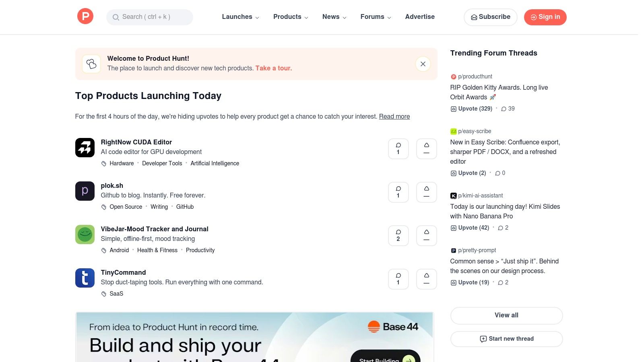Viewport: 644px width, 362px height.
Task: Click the search magnifier icon
Action: [116, 17]
